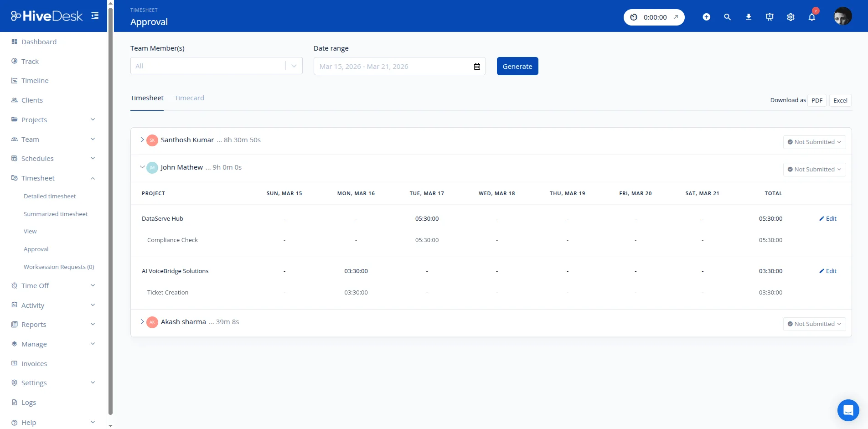Click the date range input field

392,66
